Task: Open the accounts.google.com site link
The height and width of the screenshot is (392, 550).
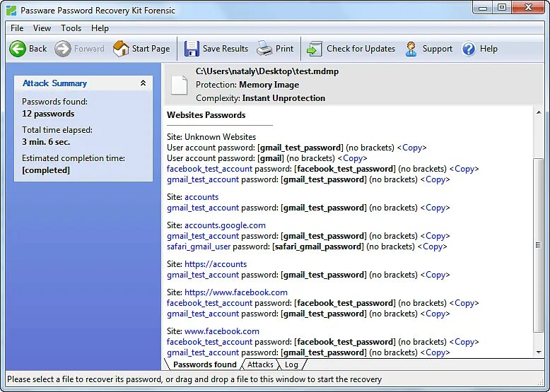Action: point(225,225)
